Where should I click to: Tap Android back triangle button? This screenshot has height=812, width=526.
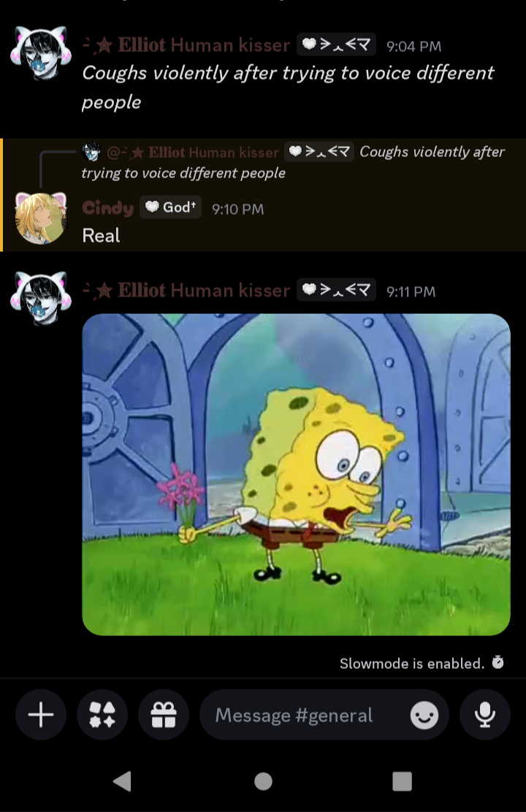point(122,781)
